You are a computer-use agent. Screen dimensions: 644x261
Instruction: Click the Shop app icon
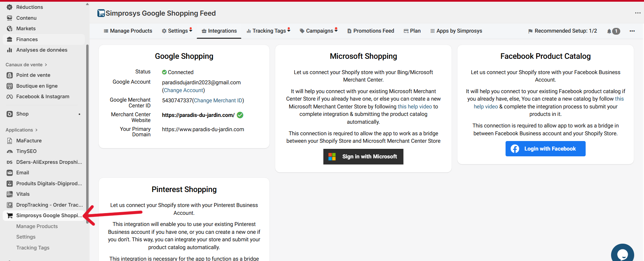coord(10,114)
